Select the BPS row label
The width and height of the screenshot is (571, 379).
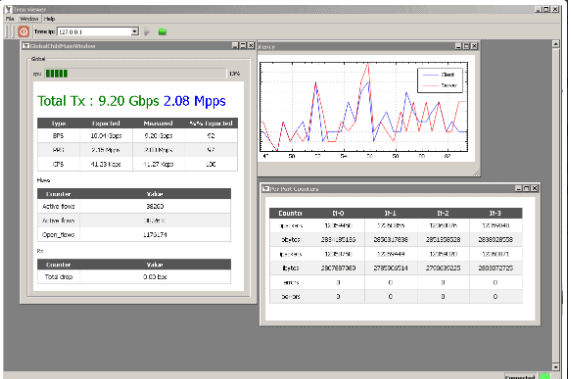point(58,136)
